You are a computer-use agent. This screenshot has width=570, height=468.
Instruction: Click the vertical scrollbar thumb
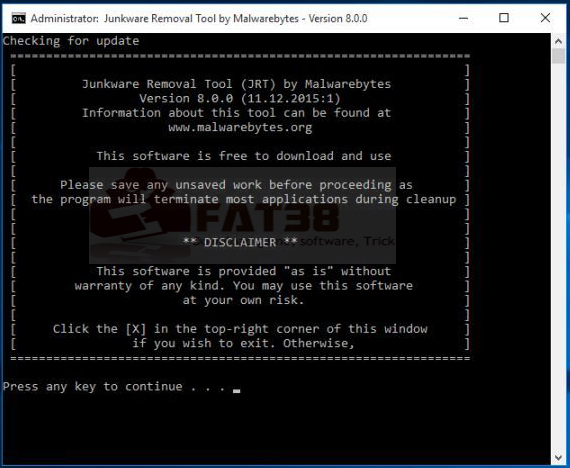pos(558,57)
